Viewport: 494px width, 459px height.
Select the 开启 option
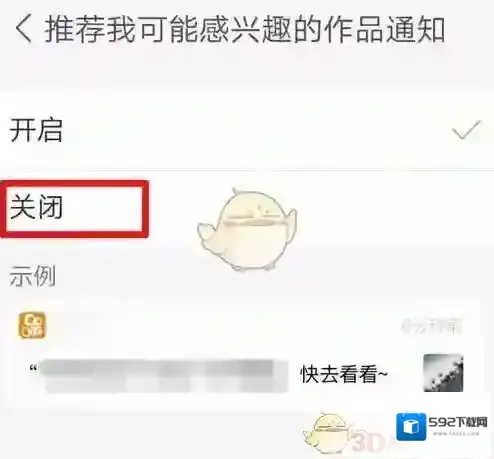click(36, 130)
